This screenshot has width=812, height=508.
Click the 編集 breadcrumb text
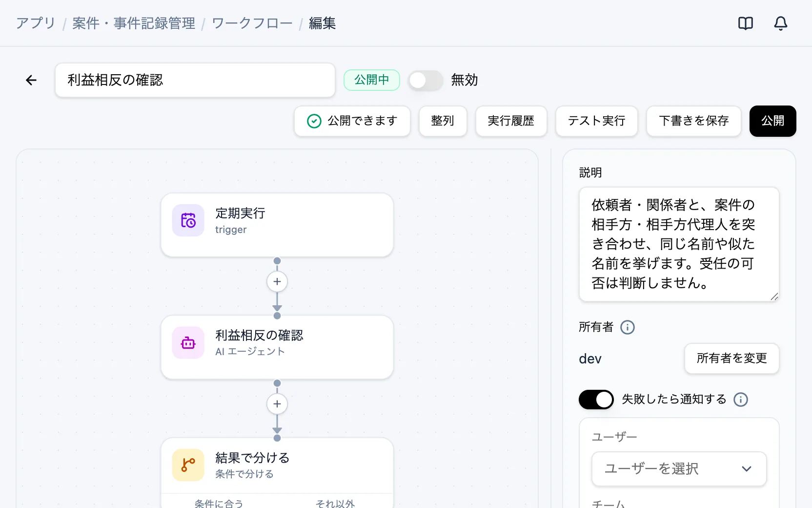[323, 23]
